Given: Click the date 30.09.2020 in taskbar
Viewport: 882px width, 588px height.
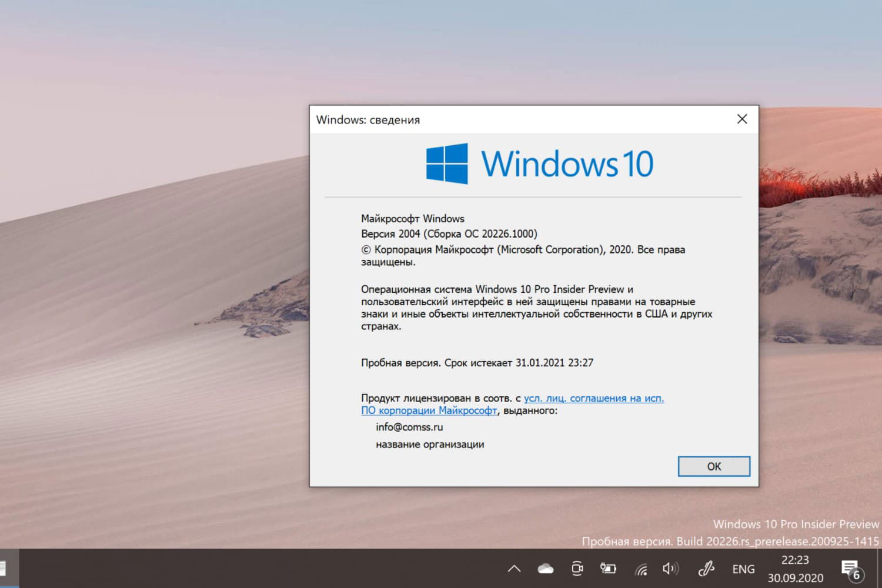Looking at the screenshot, I should tap(796, 577).
